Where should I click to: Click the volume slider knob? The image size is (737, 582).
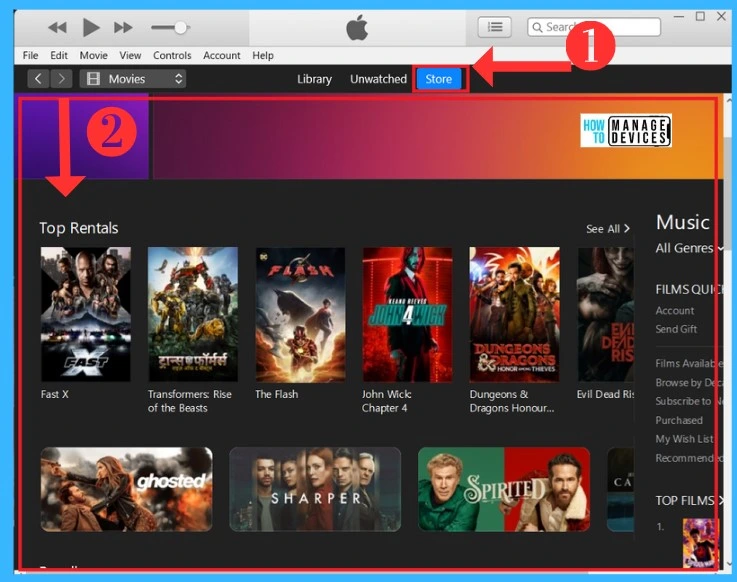180,28
